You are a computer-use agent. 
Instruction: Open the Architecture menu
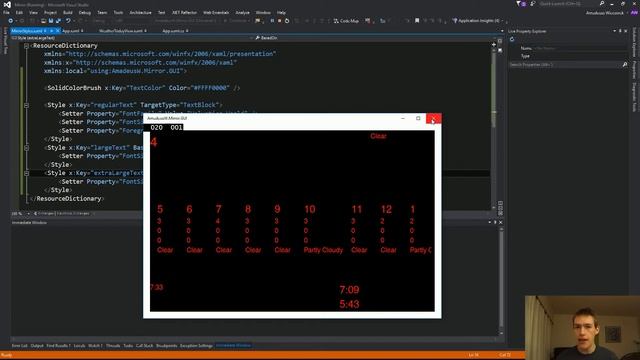(140, 13)
